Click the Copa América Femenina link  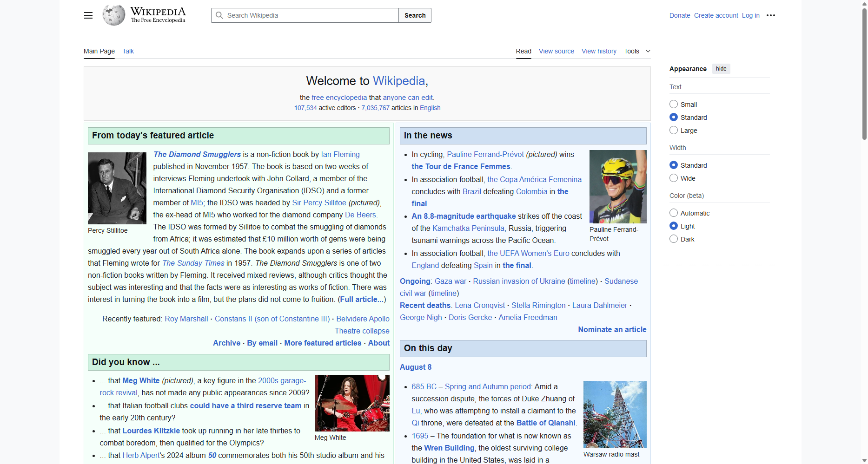534,179
